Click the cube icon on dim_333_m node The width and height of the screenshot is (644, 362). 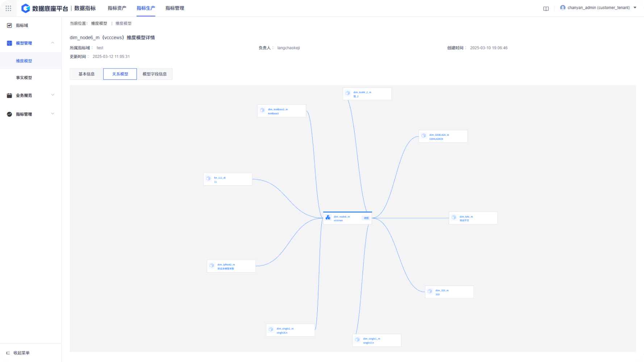(430, 291)
